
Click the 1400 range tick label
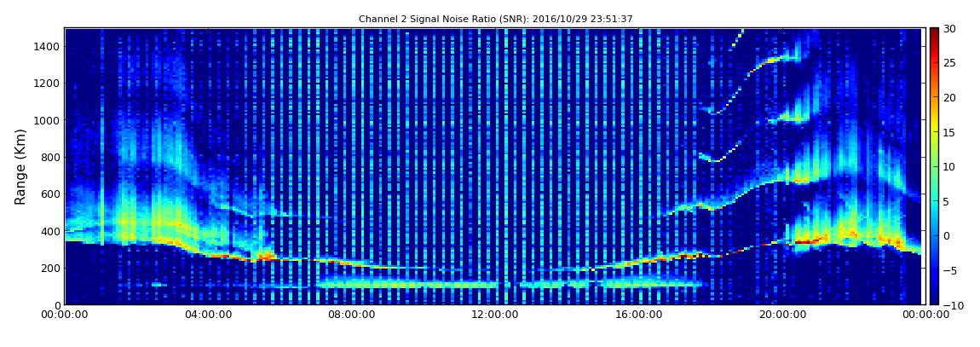(x=48, y=46)
